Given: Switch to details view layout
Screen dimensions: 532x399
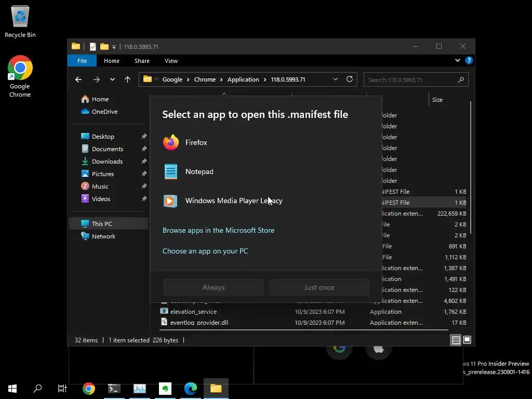Looking at the screenshot, I should tap(456, 340).
